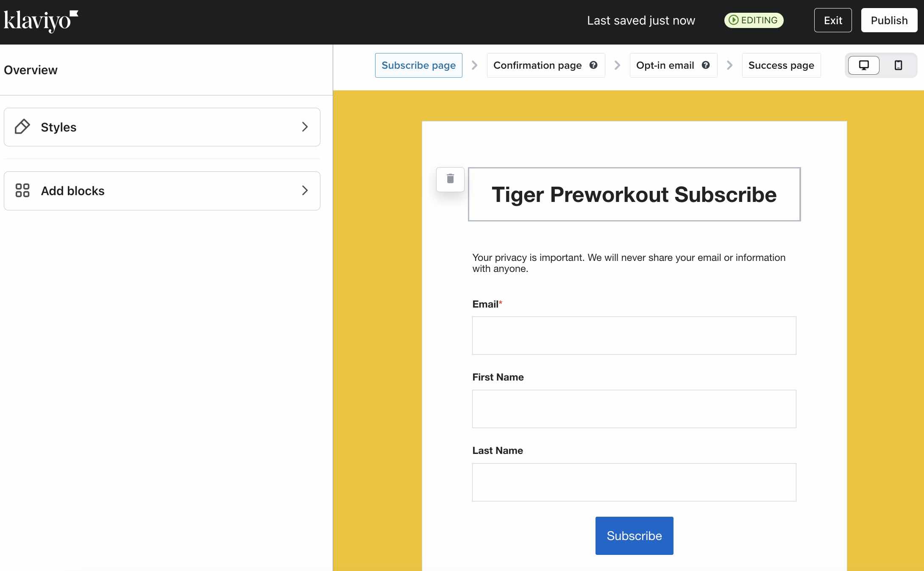This screenshot has width=924, height=571.
Task: Expand the Add blocks panel
Action: click(162, 190)
